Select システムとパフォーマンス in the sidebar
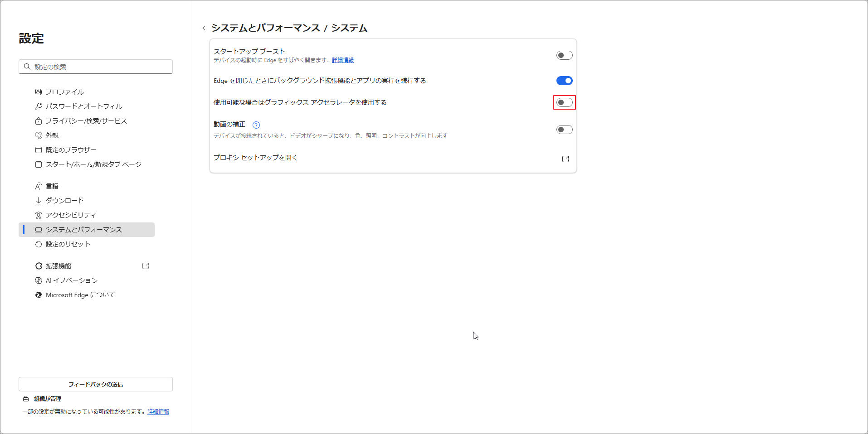 point(83,229)
